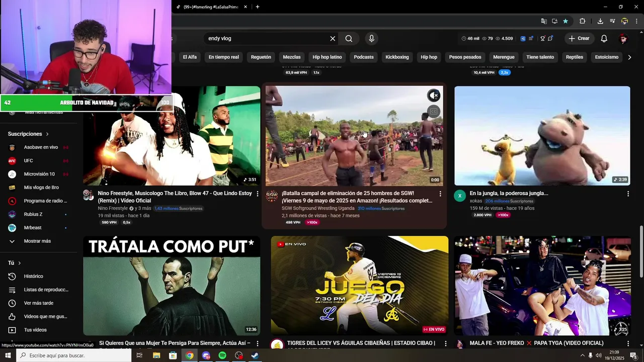
Task: Close the #LaSalsaPrime browser tab
Action: 246,7
